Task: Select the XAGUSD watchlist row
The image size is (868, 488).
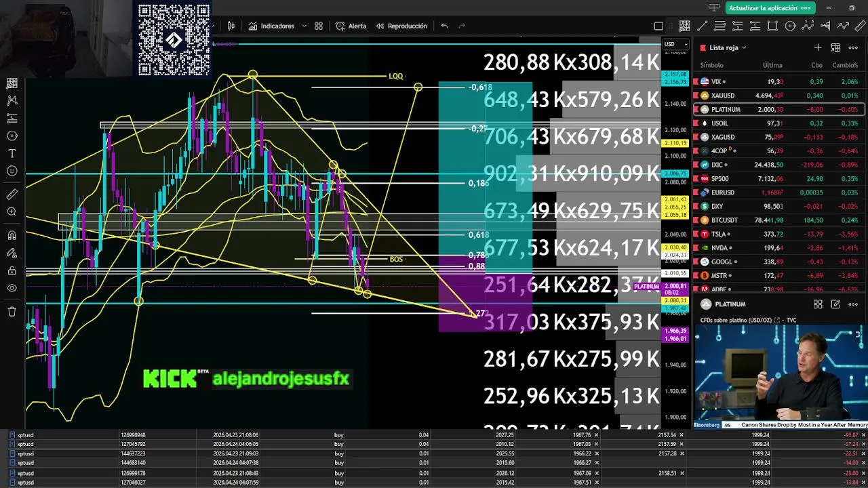Action: (x=778, y=137)
